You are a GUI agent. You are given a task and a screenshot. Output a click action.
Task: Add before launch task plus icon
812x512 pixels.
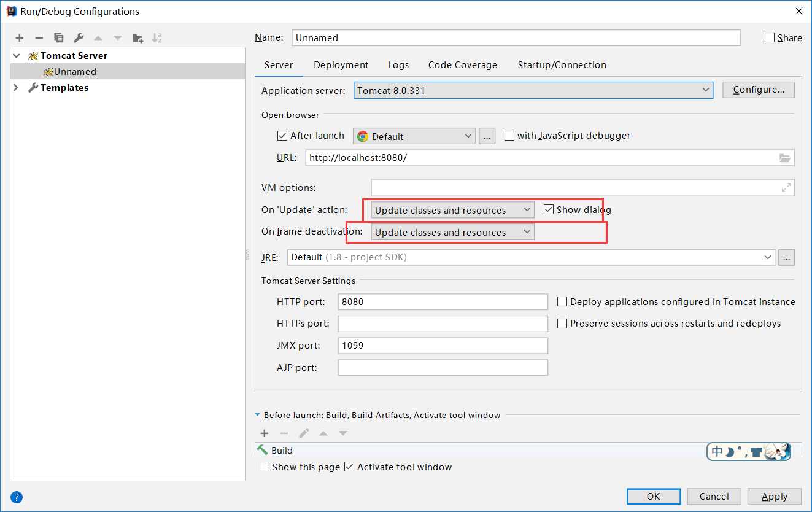265,433
